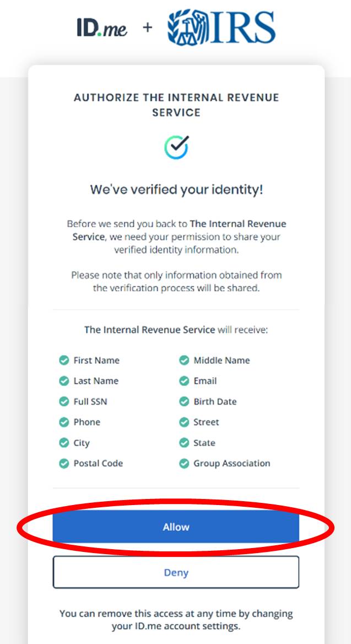Click the ID.me logo
The image size is (351, 644).
(102, 28)
